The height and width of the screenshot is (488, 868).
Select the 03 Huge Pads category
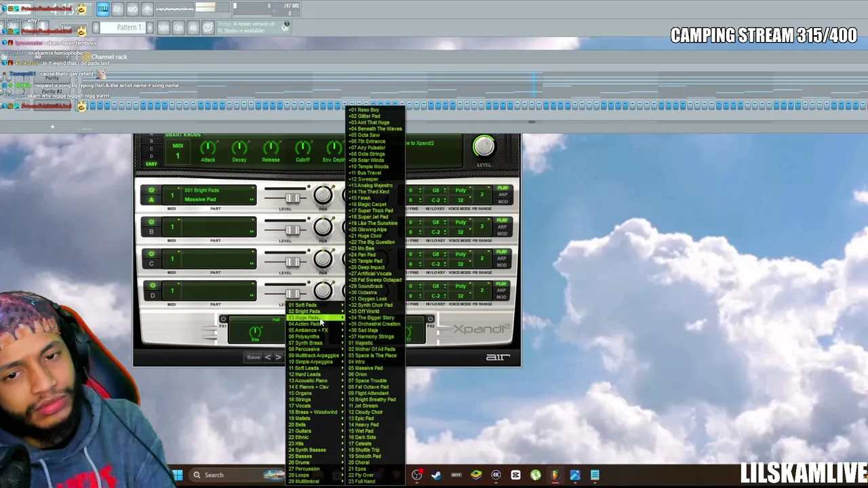click(x=315, y=318)
